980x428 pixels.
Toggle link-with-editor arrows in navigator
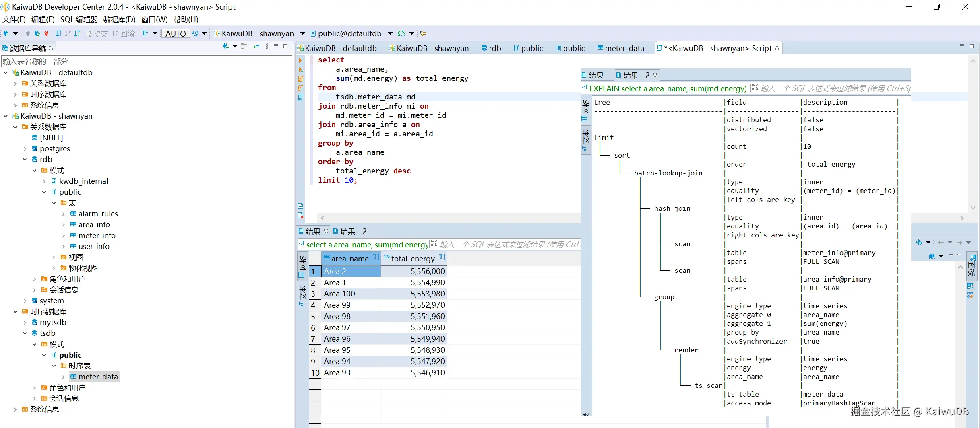(256, 47)
